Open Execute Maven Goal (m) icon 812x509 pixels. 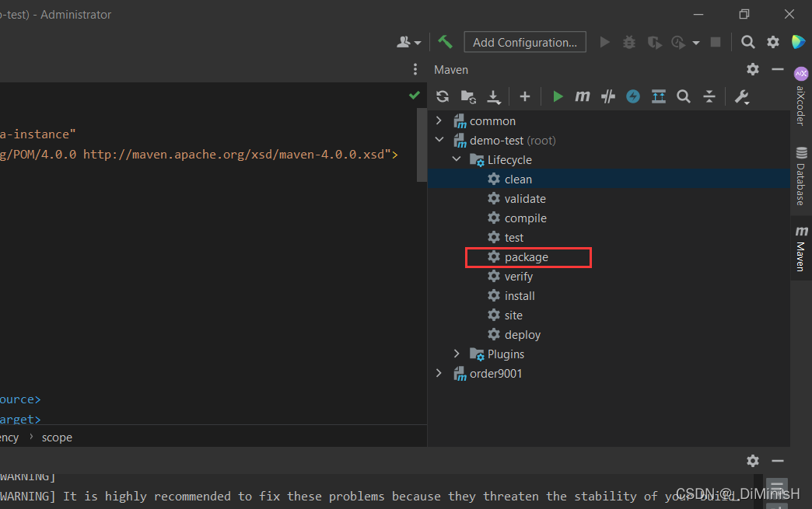point(582,96)
